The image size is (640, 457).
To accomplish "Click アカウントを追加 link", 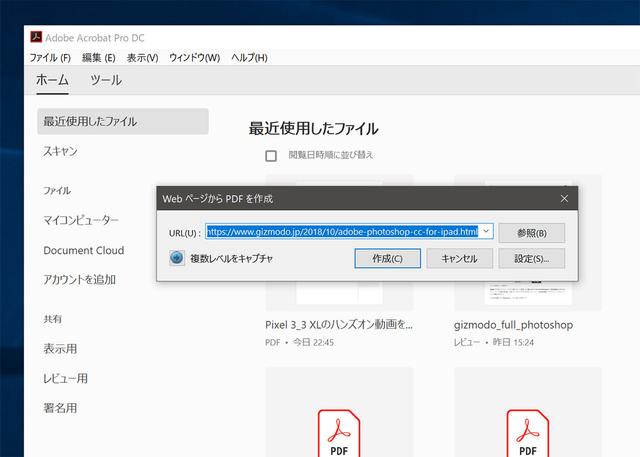I will tap(80, 280).
